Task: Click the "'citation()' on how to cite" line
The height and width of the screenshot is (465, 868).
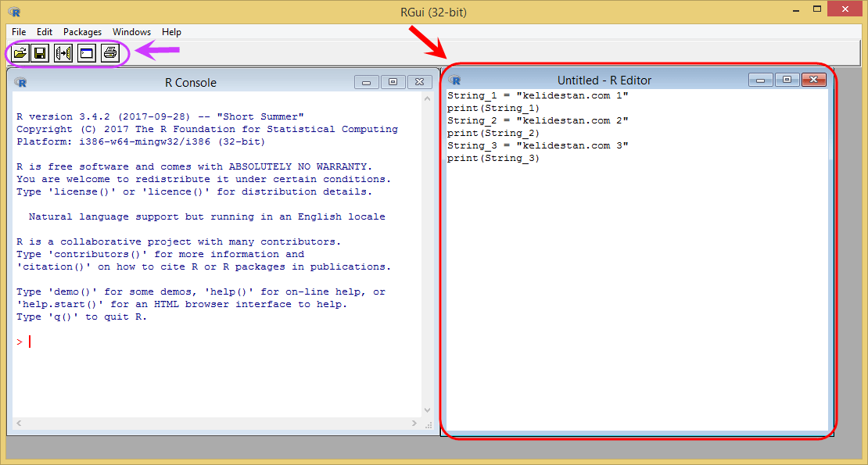Action: (204, 266)
